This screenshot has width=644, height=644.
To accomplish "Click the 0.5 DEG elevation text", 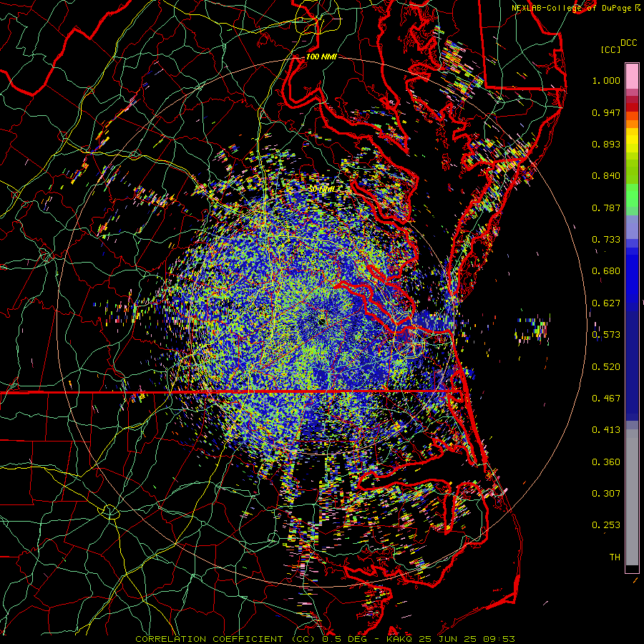I will coord(344,639).
